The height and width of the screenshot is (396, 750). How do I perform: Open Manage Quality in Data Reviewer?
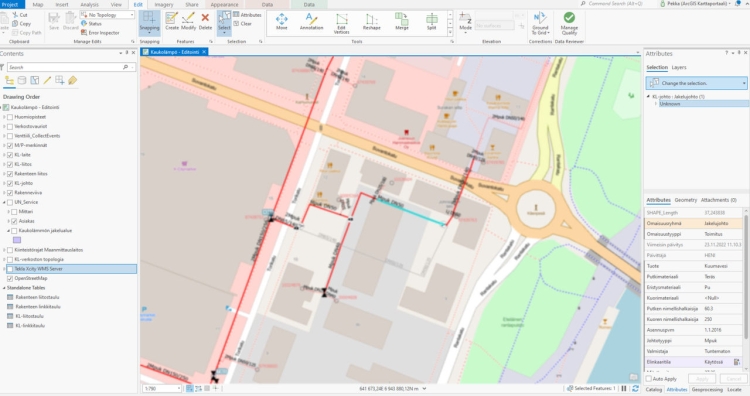569,23
